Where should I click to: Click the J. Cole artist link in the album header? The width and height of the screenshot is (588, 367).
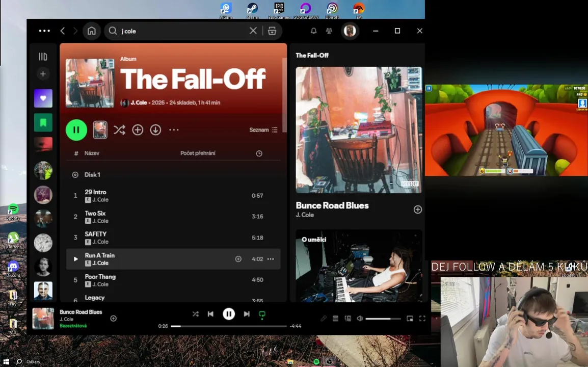(x=139, y=102)
